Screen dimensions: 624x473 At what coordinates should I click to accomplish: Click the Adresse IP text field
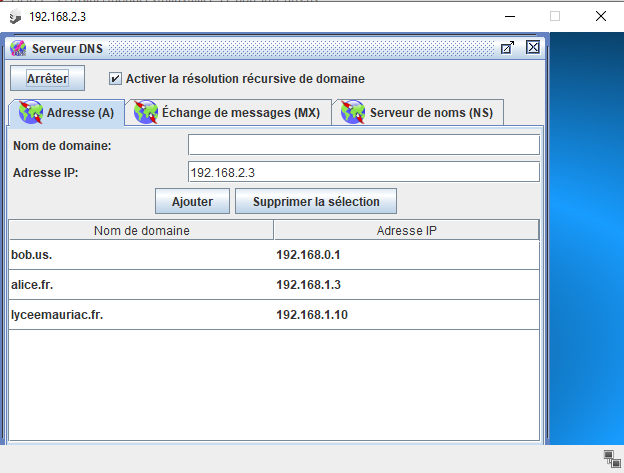[363, 172]
